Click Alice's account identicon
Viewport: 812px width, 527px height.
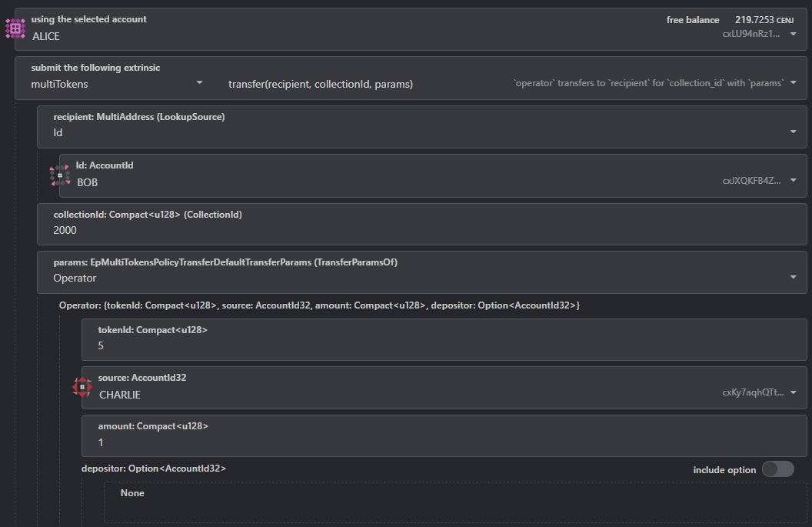15,28
